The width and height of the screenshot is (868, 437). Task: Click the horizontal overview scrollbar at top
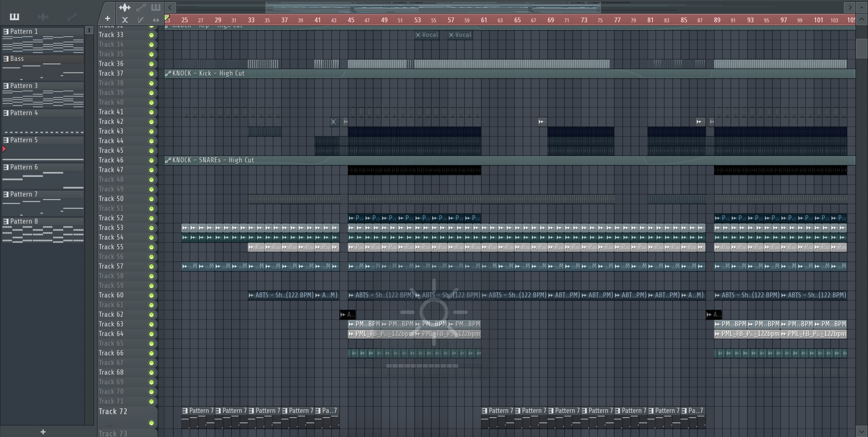[x=433, y=7]
